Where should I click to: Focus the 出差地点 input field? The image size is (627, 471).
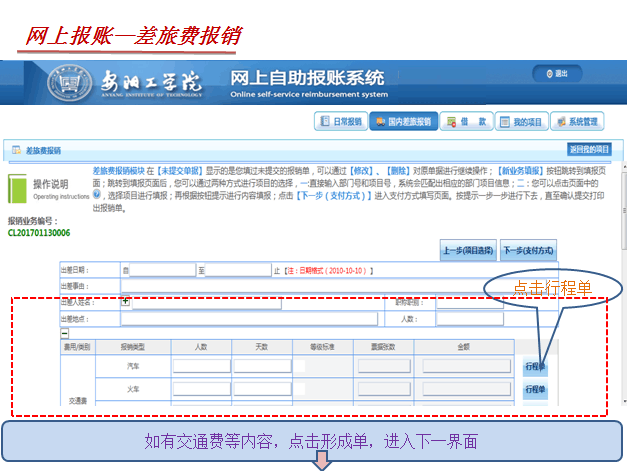pyautogui.click(x=250, y=319)
